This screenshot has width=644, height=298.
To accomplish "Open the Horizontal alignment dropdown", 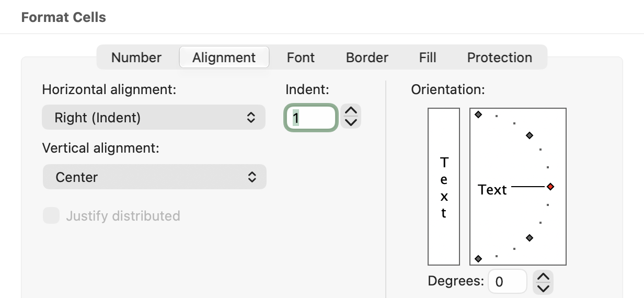I will (154, 118).
